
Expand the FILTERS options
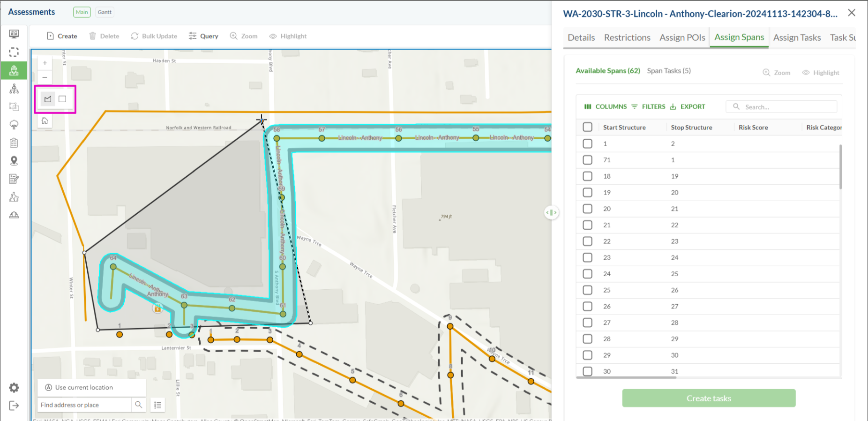pyautogui.click(x=648, y=107)
